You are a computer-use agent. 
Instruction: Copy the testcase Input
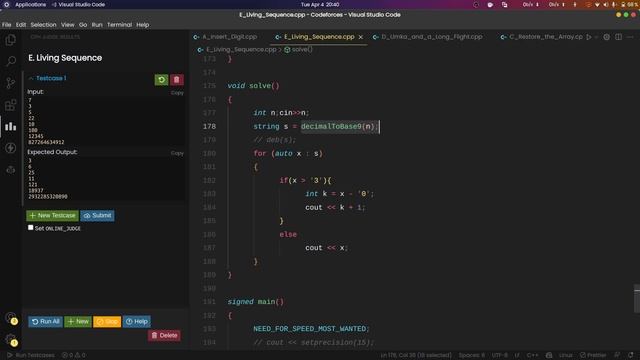(x=177, y=93)
